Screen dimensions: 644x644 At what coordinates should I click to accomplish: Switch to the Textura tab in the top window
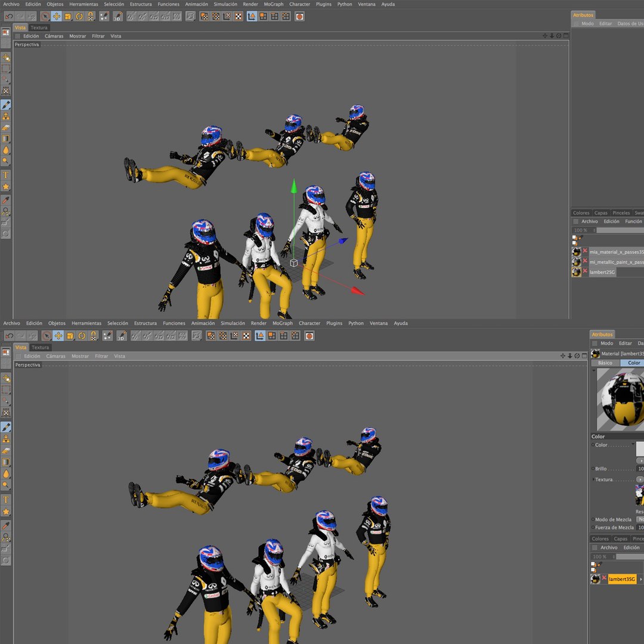coord(39,27)
